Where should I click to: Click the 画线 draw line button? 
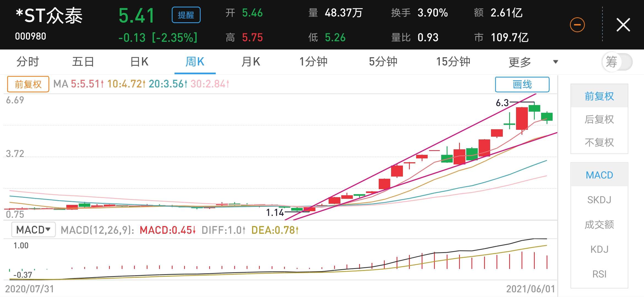[x=522, y=84]
